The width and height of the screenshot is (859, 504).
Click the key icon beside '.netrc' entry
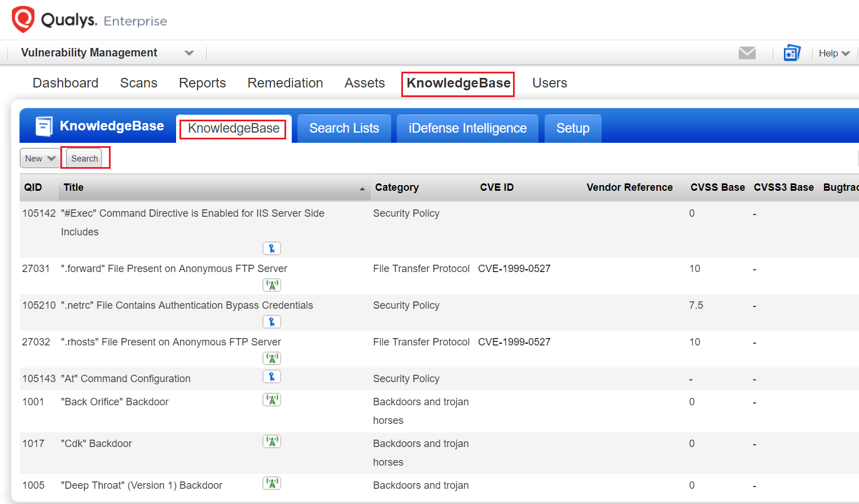pos(271,321)
